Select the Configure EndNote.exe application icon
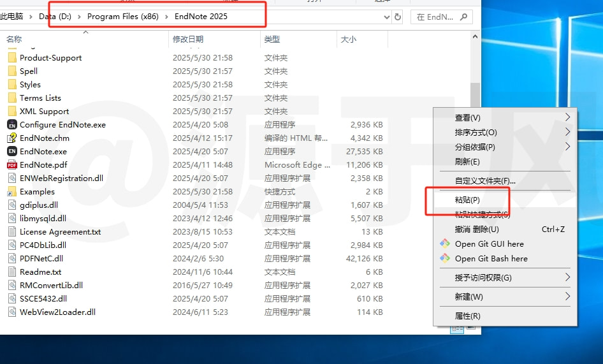 12,125
